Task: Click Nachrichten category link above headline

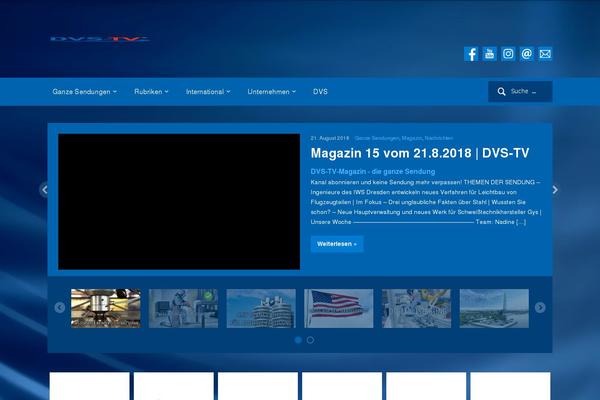Action: tap(439, 138)
